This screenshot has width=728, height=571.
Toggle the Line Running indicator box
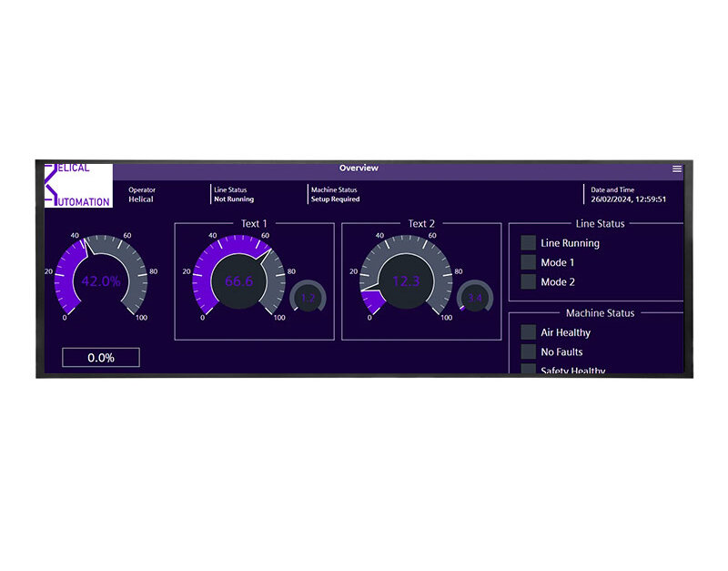click(x=528, y=243)
